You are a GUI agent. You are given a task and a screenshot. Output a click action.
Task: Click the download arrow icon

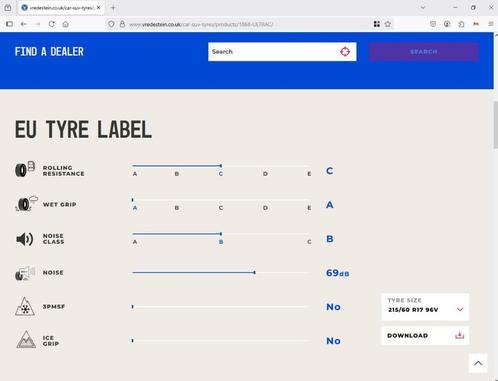point(460,335)
